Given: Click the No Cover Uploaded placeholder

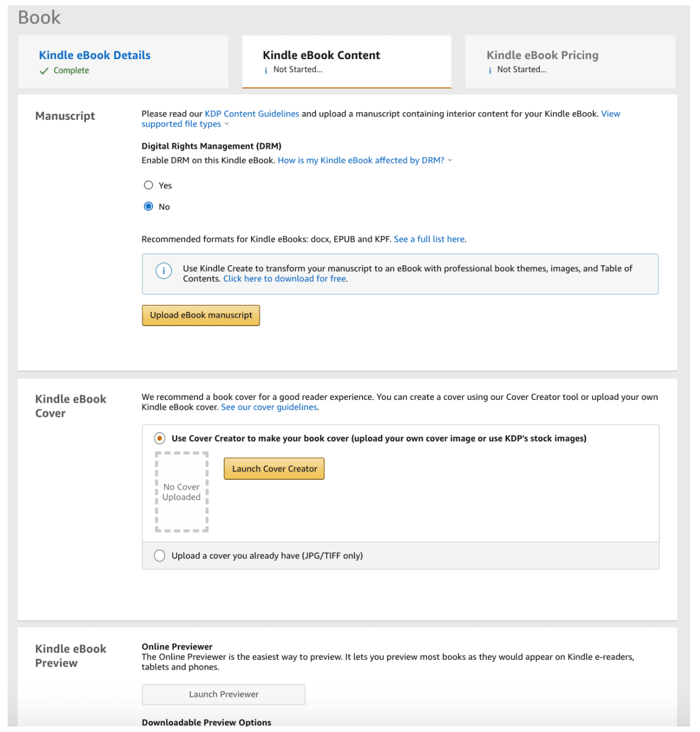Looking at the screenshot, I should click(181, 492).
